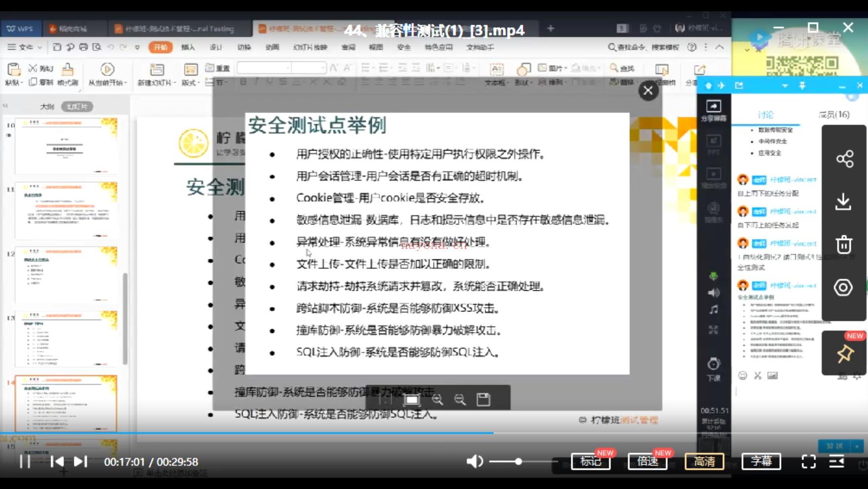Fit the preview image to window
The image size is (868, 489).
click(x=411, y=399)
